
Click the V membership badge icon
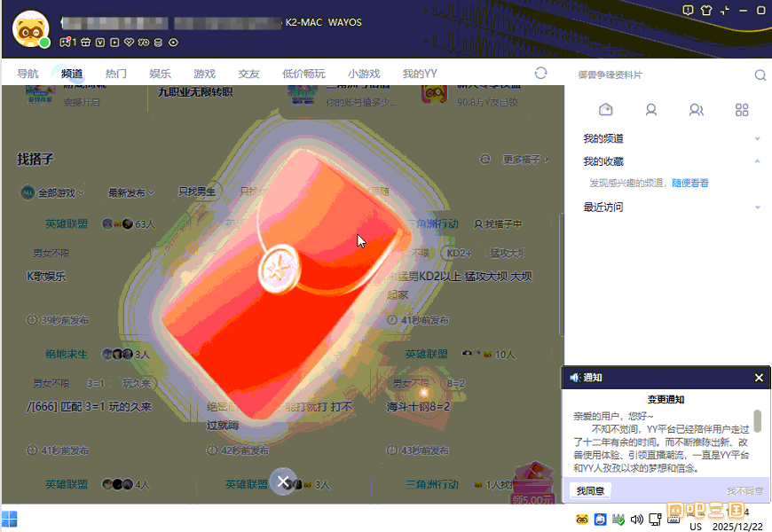(x=100, y=43)
